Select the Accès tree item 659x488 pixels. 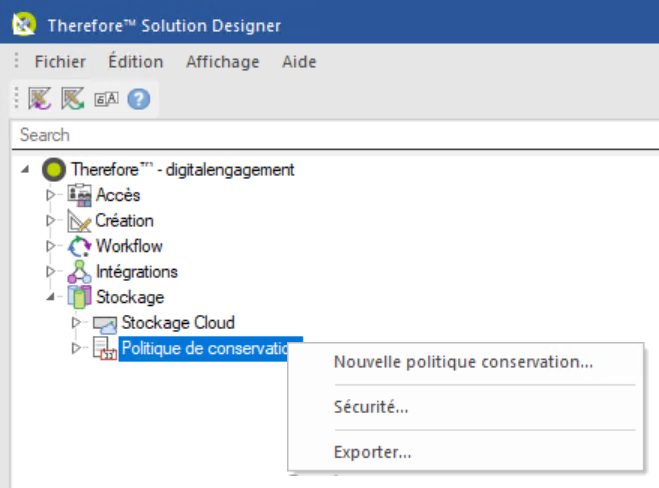[118, 195]
